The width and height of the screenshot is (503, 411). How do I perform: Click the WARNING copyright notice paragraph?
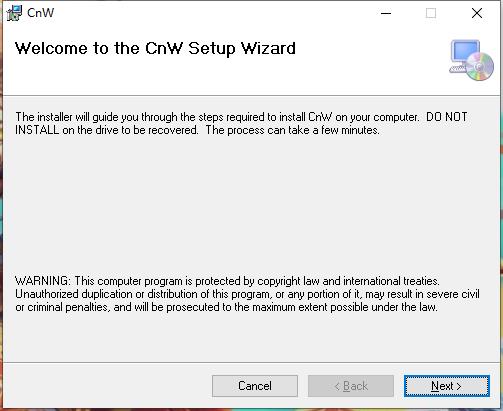(x=247, y=294)
